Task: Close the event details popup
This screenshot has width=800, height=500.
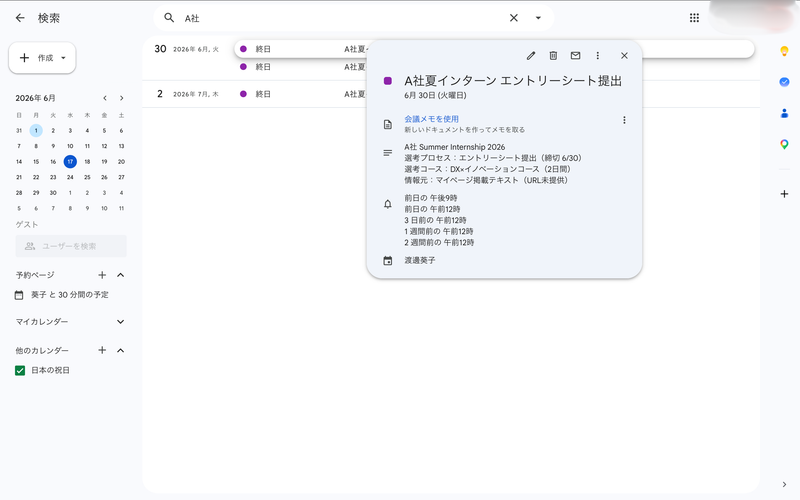Action: [x=624, y=56]
